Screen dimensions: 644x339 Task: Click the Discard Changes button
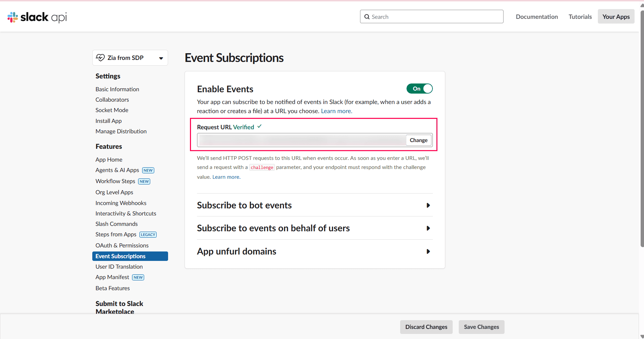426,327
